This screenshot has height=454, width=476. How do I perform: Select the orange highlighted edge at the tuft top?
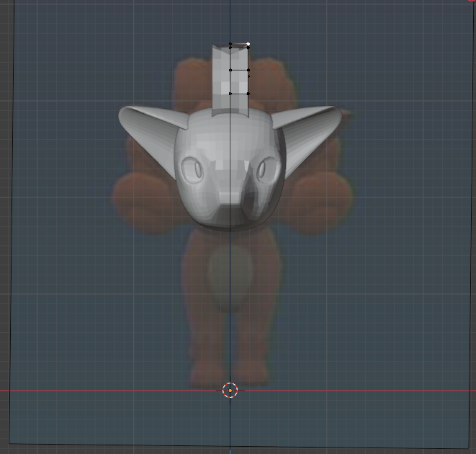pos(239,44)
